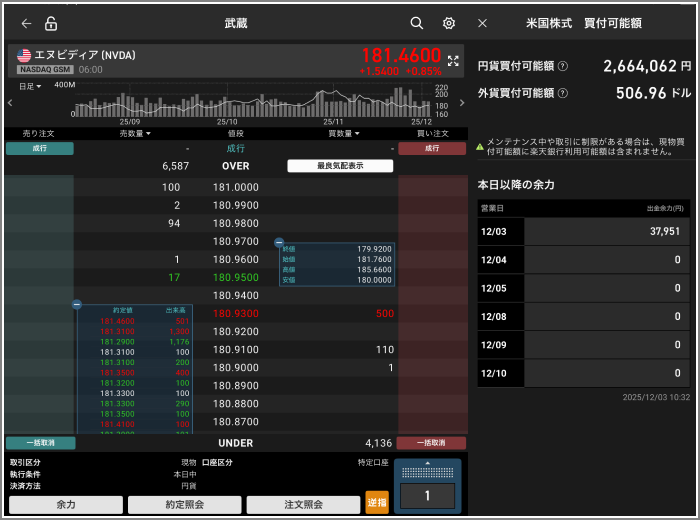Click the quantity field showing 1
This screenshot has height=520, width=700.
tap(427, 495)
